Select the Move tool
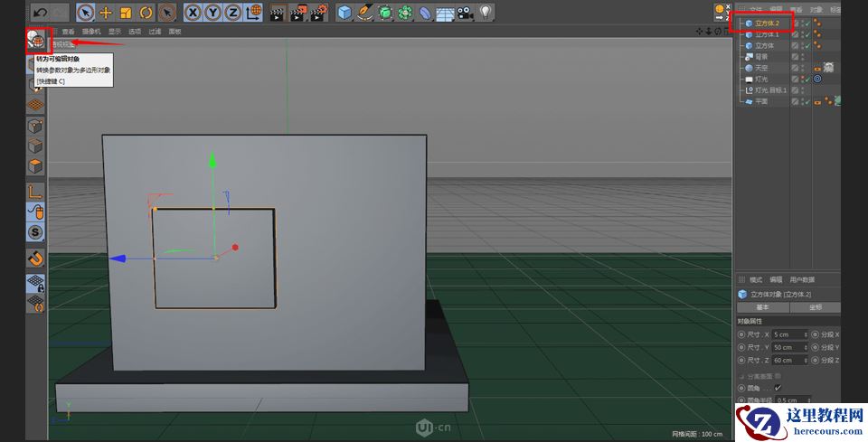This screenshot has width=868, height=442. 105,12
